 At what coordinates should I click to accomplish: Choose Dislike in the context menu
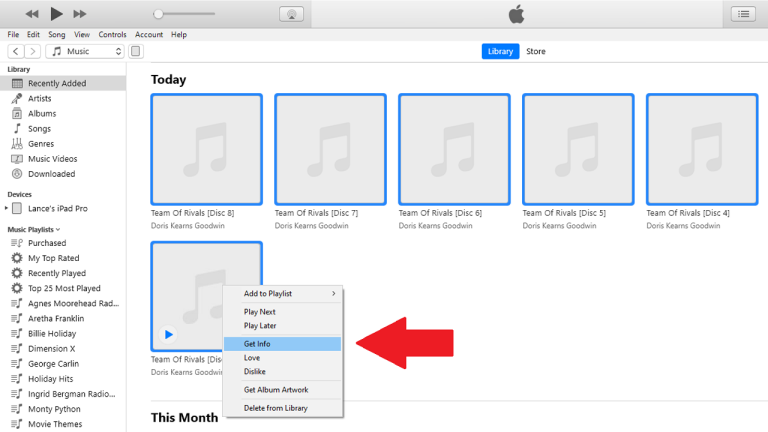(283, 372)
